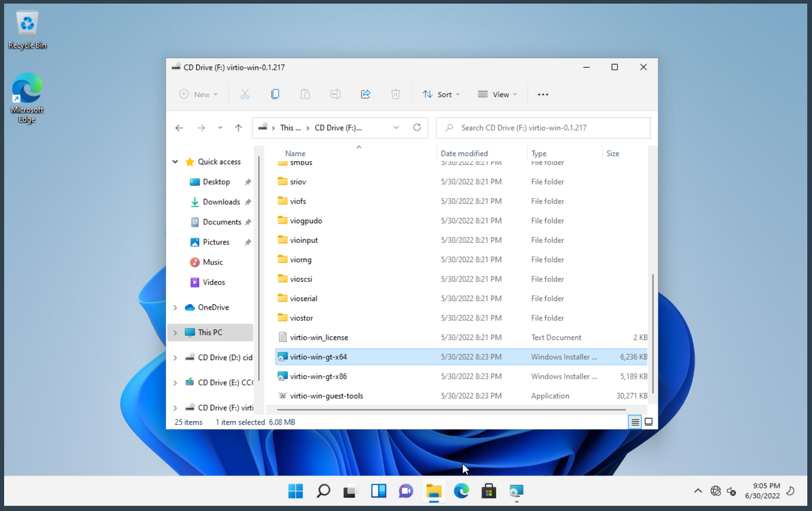
Task: Click the Rename icon in toolbar
Action: (335, 94)
